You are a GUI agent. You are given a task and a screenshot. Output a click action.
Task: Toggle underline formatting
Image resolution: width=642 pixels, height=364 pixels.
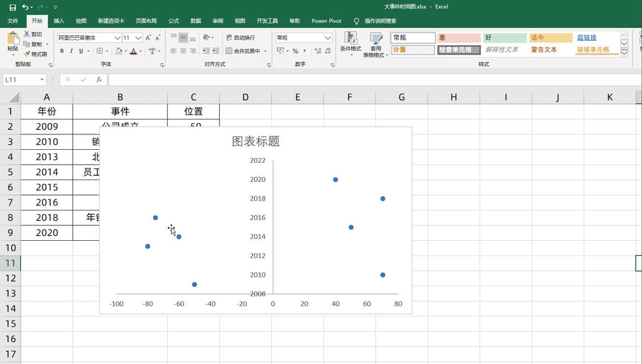(x=81, y=51)
